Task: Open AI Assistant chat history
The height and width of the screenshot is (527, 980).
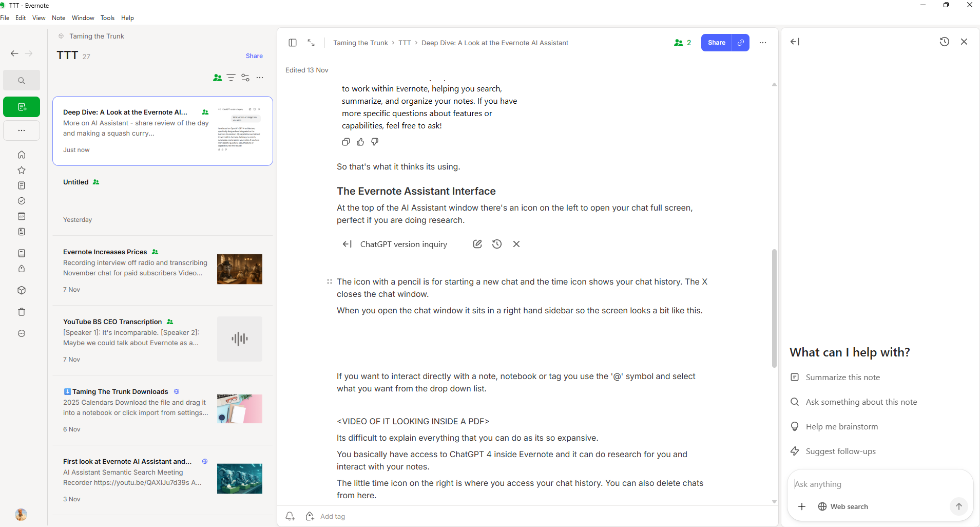Action: point(945,42)
